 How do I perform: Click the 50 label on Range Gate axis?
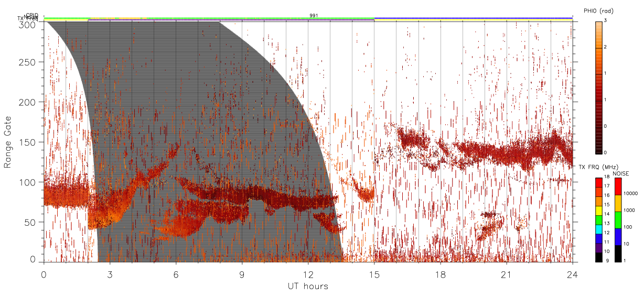pyautogui.click(x=31, y=222)
